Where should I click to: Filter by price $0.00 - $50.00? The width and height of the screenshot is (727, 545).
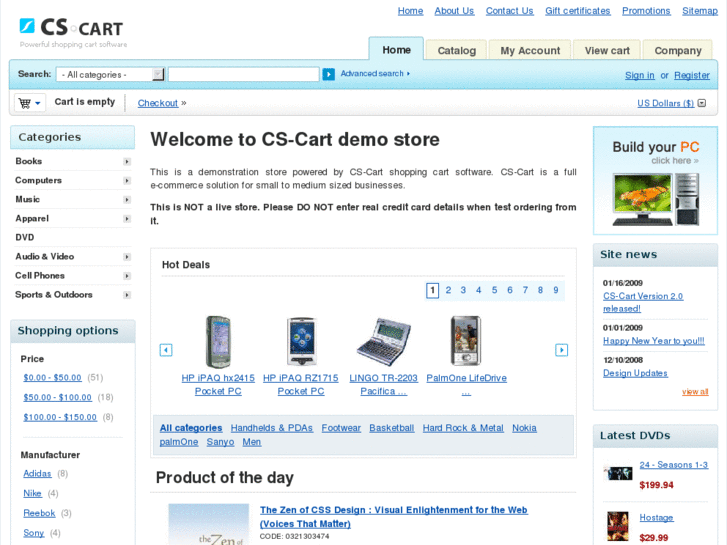pyautogui.click(x=52, y=378)
